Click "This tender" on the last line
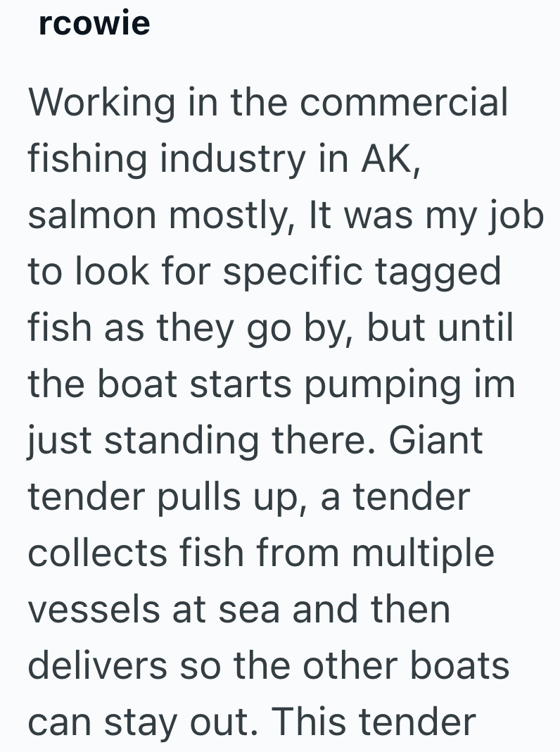560x752 pixels. [x=374, y=722]
